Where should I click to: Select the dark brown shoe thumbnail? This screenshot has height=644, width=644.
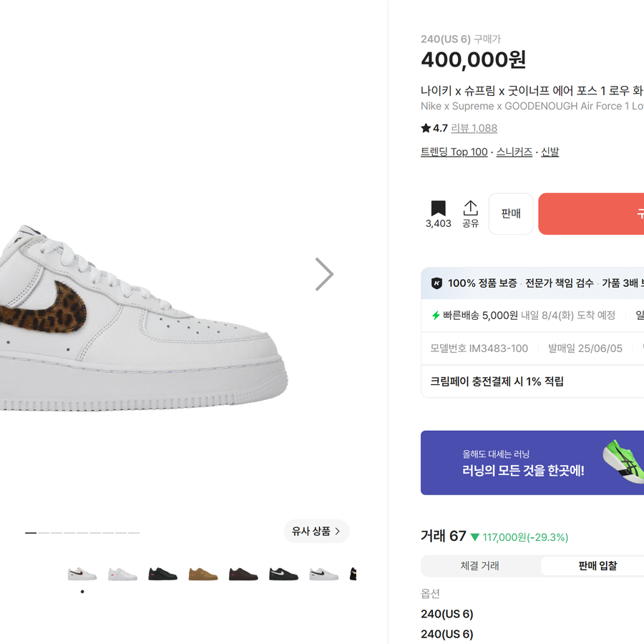coord(243,574)
